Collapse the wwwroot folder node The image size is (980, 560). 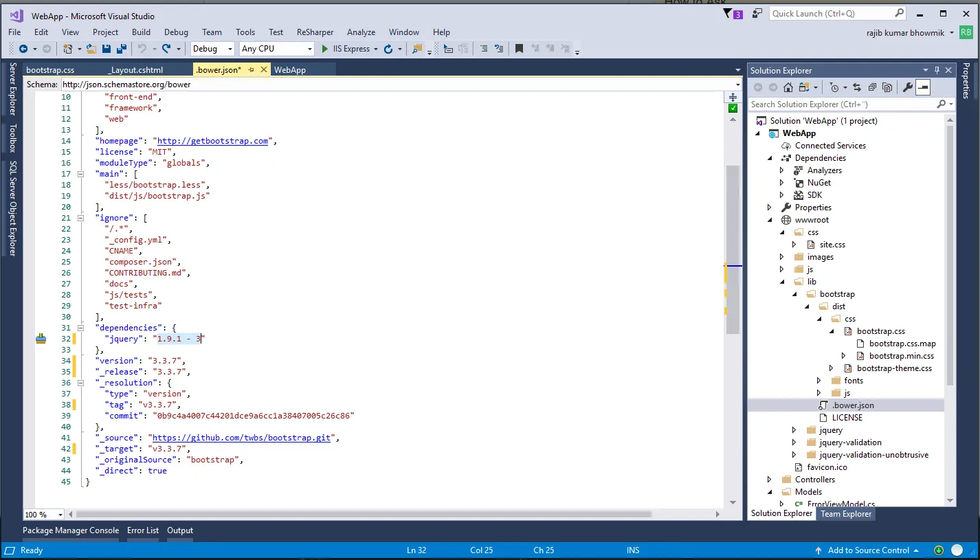click(770, 220)
